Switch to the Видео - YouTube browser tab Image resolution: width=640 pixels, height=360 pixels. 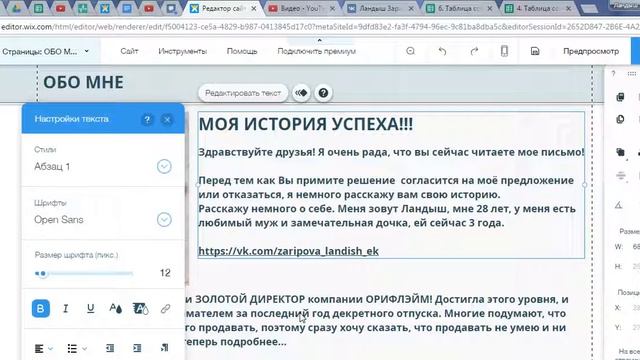click(x=302, y=8)
